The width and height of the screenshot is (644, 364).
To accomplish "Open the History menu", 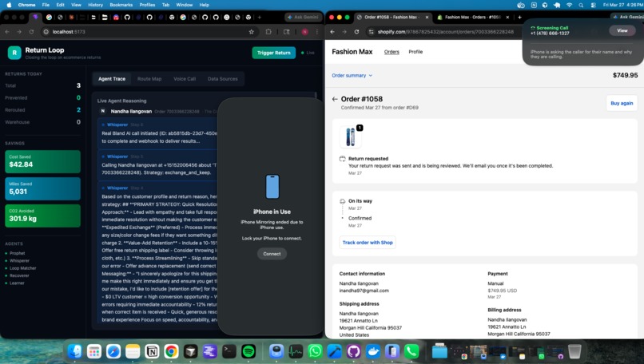I will 95,5.
